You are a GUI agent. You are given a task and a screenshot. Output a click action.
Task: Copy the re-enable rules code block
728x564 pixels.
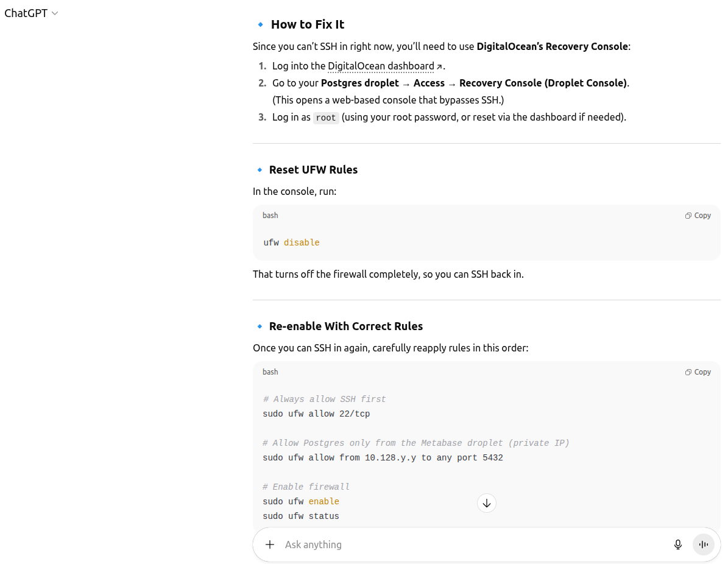tap(698, 372)
